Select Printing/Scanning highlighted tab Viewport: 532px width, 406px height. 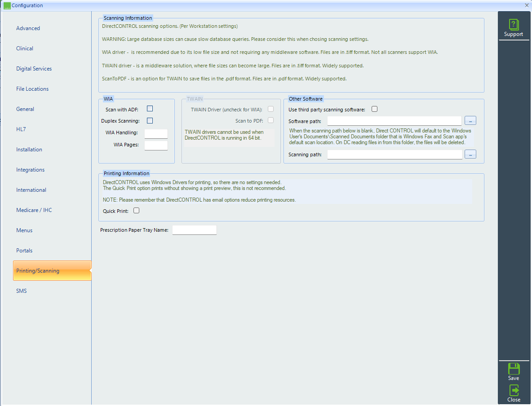click(52, 271)
